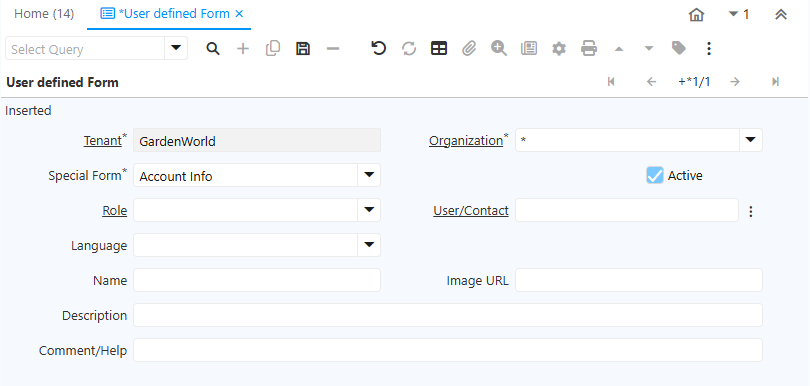Switch to the Home (14) tab
Image resolution: width=810 pixels, height=386 pixels.
point(44,14)
